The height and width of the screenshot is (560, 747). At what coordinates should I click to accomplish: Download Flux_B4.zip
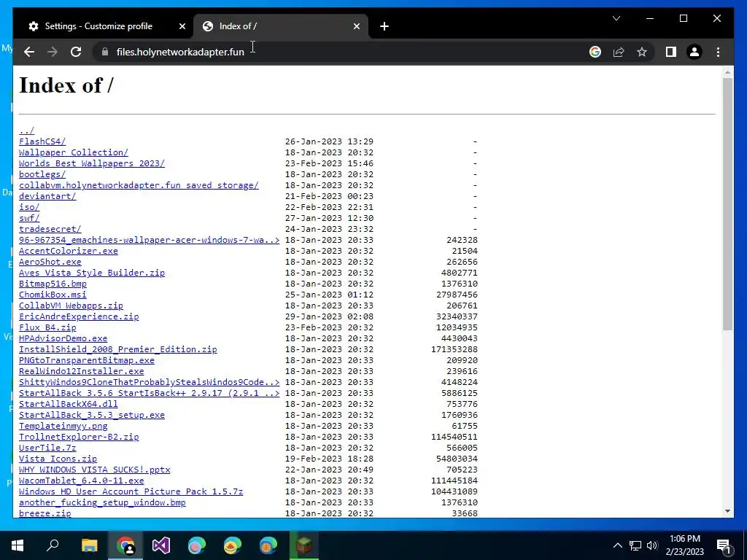[47, 327]
